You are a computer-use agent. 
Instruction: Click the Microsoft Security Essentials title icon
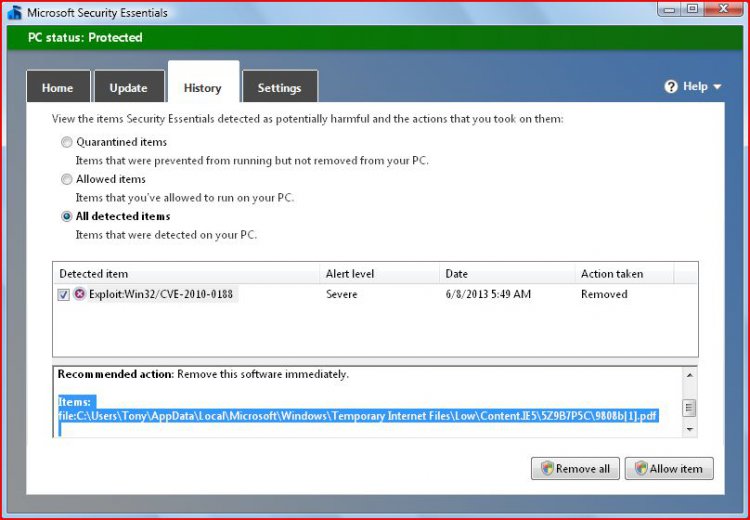coord(14,12)
